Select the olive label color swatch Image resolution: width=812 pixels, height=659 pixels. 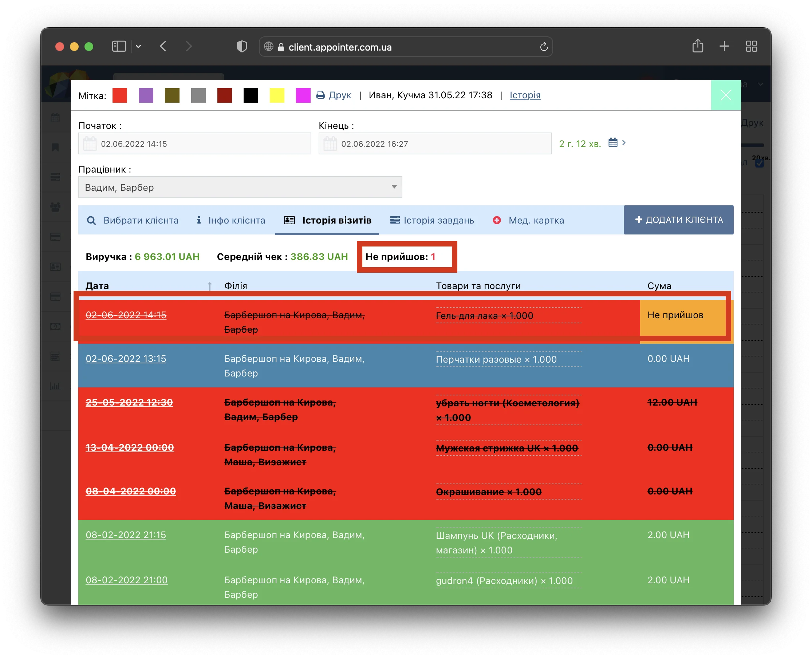tap(172, 95)
